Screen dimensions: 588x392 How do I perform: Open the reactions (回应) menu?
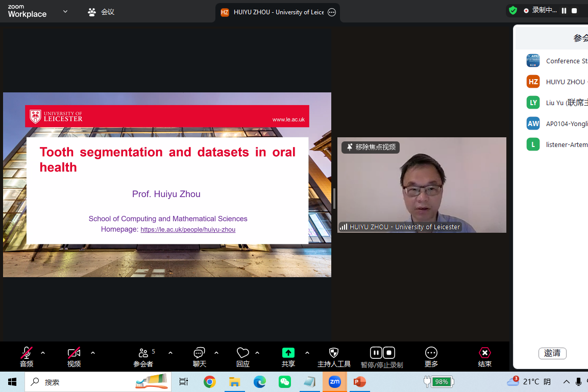tap(243, 353)
